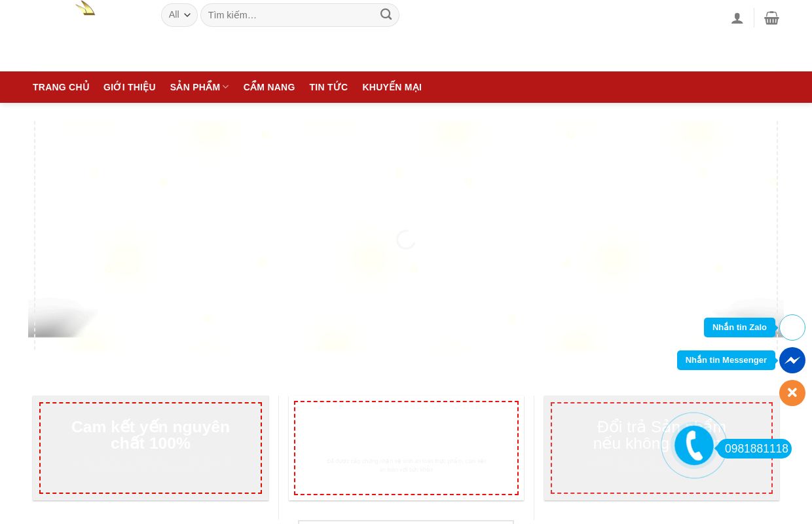Click the blue Messenger icon
812x524 pixels.
point(792,360)
